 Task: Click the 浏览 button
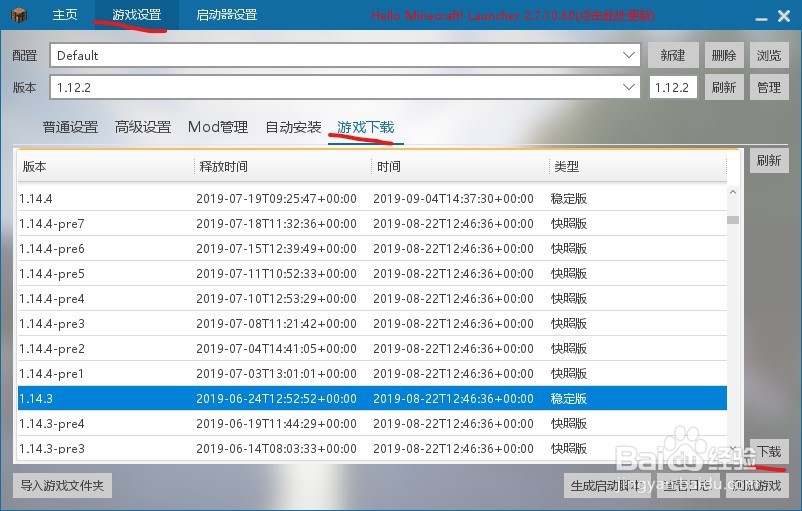pos(769,55)
